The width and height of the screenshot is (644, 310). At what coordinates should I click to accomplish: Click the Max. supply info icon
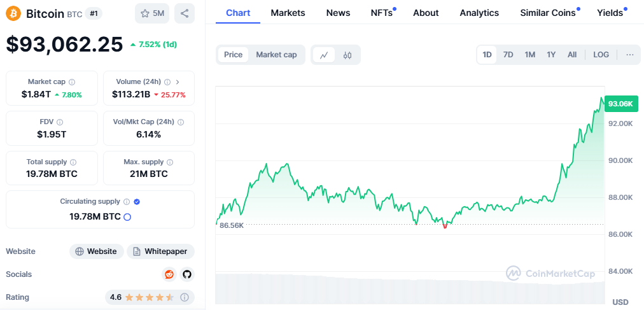[170, 162]
